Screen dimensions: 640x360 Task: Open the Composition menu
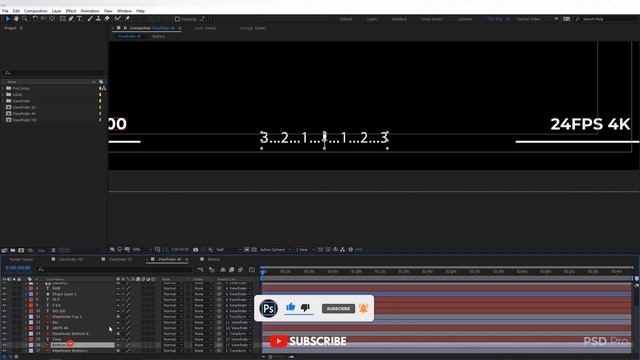pyautogui.click(x=36, y=11)
